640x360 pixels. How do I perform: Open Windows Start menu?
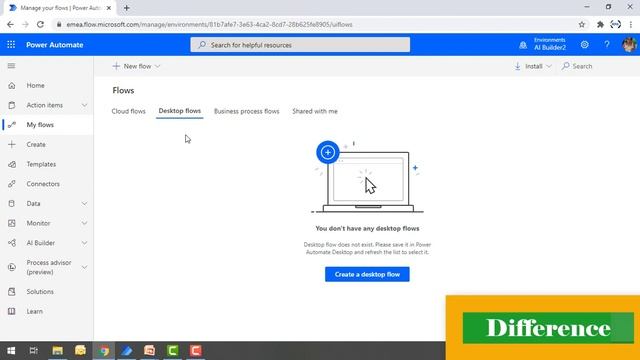pyautogui.click(x=11, y=351)
